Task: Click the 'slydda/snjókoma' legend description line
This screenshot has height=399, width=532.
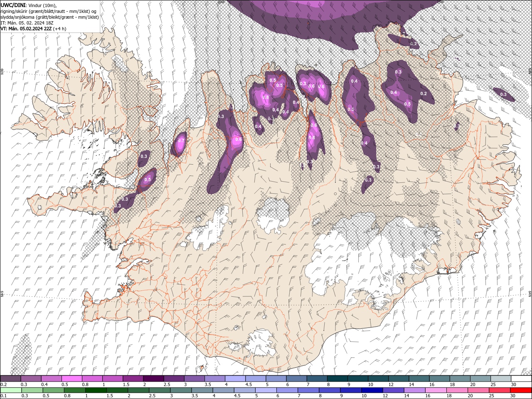Action: click(x=49, y=17)
